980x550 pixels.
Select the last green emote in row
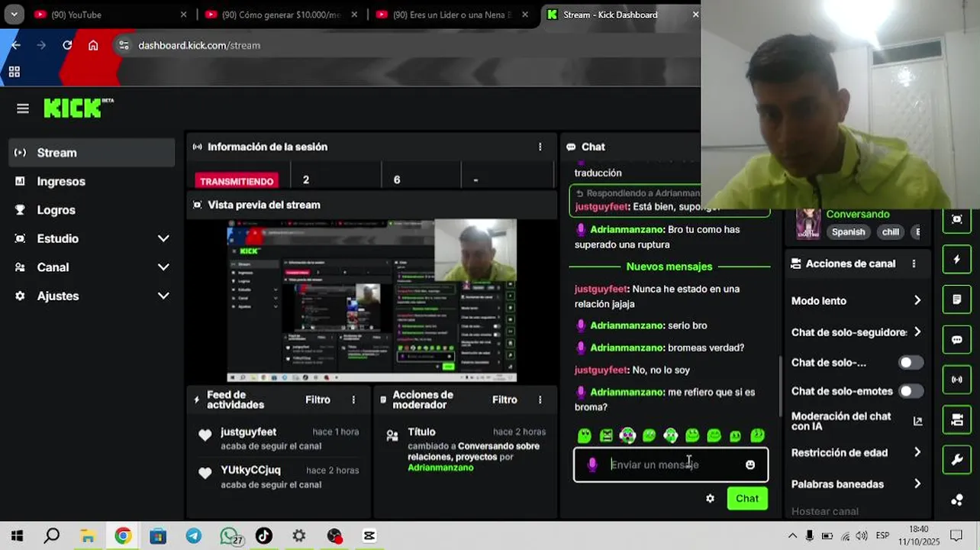point(757,435)
